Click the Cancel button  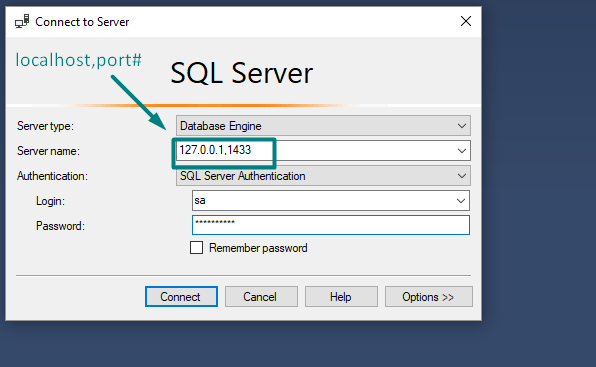click(x=261, y=296)
